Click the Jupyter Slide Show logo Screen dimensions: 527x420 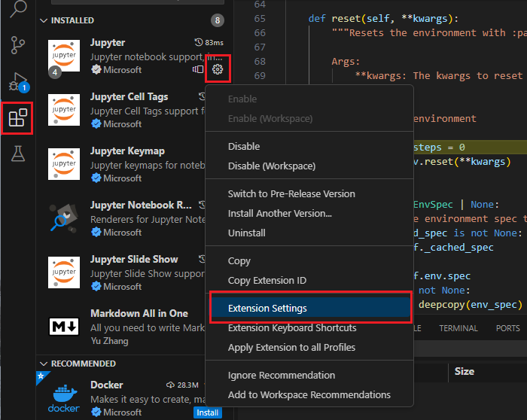tap(64, 272)
